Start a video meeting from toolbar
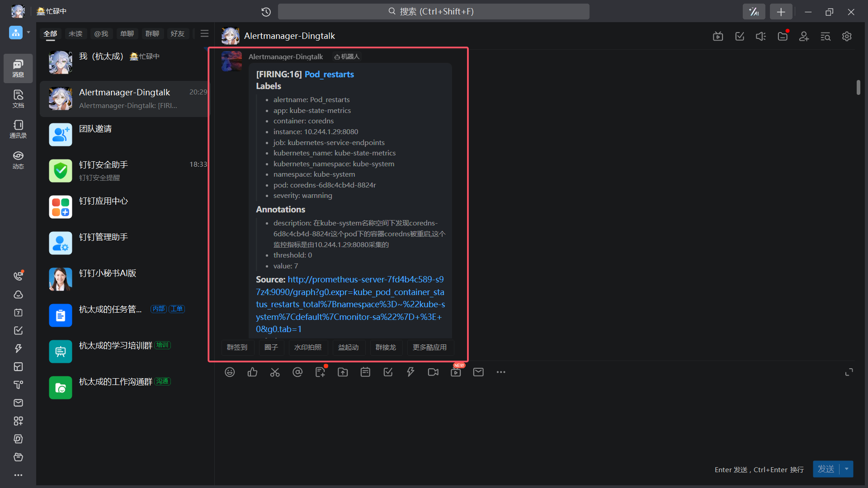Image resolution: width=868 pixels, height=488 pixels. [433, 372]
